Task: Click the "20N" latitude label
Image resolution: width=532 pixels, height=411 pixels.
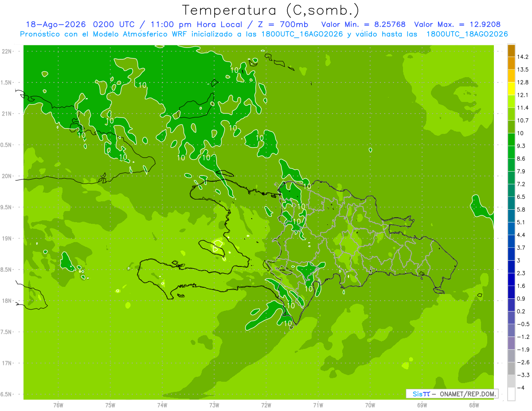Action: click(x=8, y=176)
